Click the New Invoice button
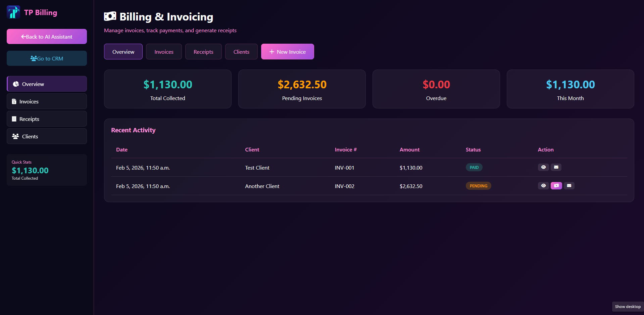644x315 pixels. [x=287, y=51]
